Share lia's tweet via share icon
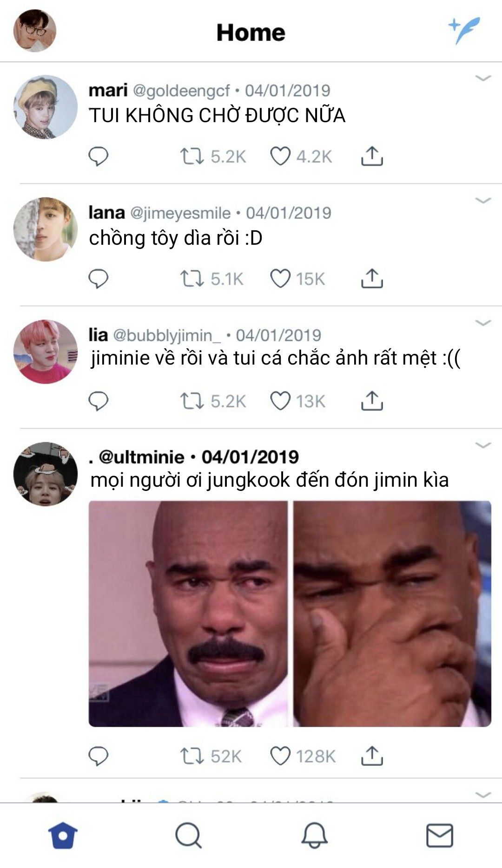Screen dimensions: 502x868 pyautogui.click(x=372, y=401)
